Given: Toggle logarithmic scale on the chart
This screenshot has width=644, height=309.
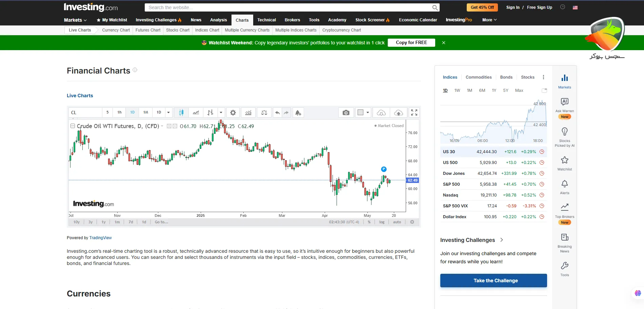Looking at the screenshot, I should point(382,222).
